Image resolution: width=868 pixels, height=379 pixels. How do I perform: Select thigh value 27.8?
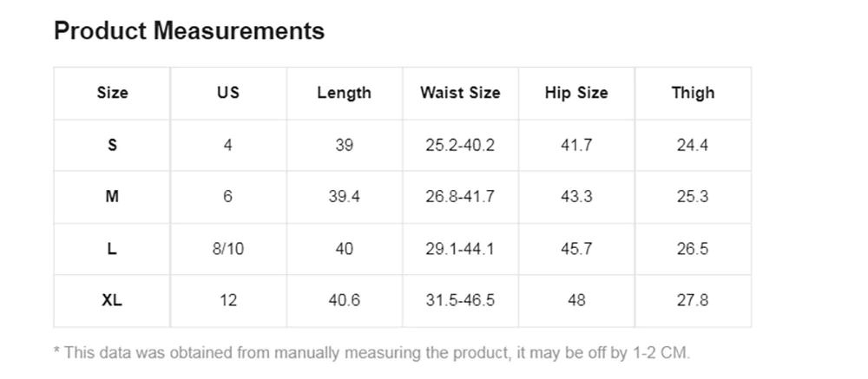click(x=693, y=300)
